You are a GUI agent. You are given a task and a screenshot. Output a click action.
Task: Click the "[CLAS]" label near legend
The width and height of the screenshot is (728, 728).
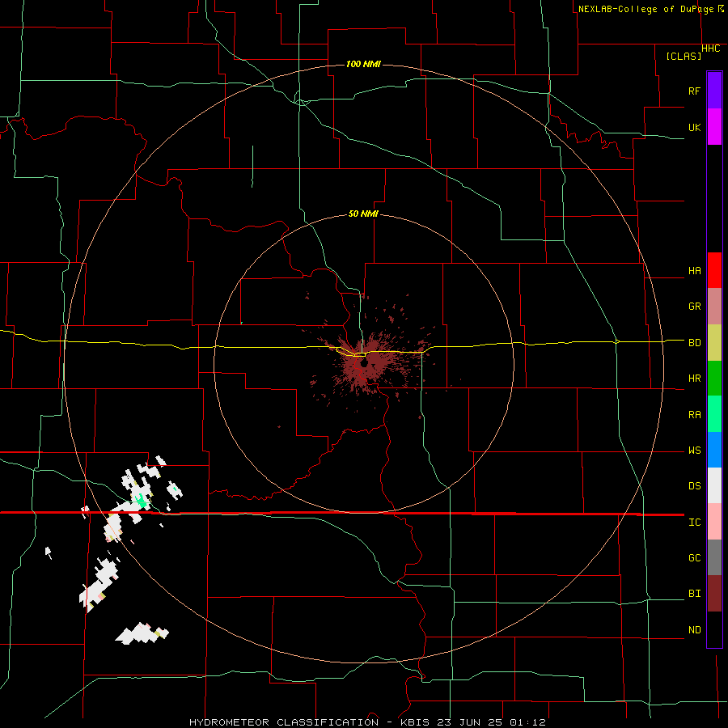[684, 56]
